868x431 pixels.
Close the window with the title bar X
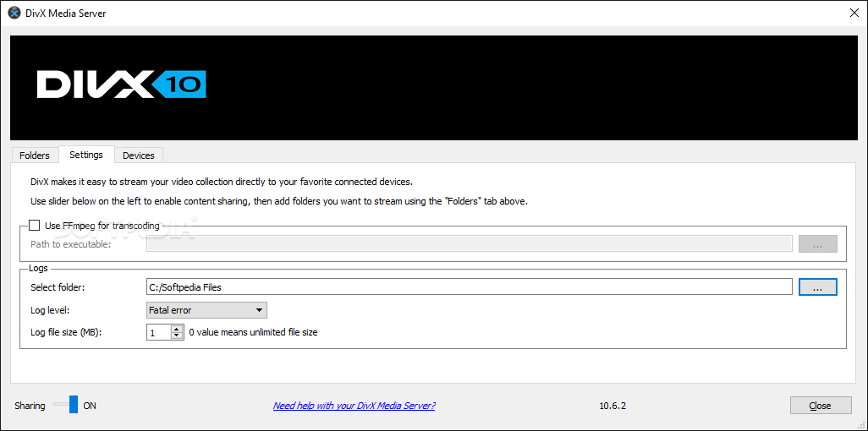854,14
